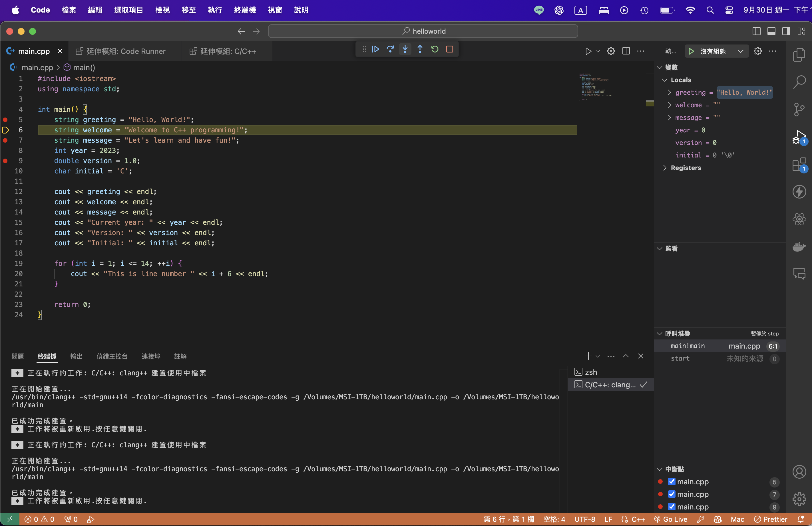Toggle the primary side bar layout icon
The image size is (812, 526).
[x=756, y=31]
